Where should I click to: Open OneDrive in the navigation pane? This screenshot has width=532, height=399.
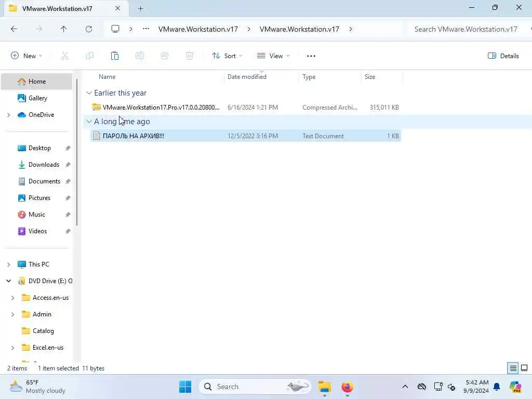tap(41, 115)
